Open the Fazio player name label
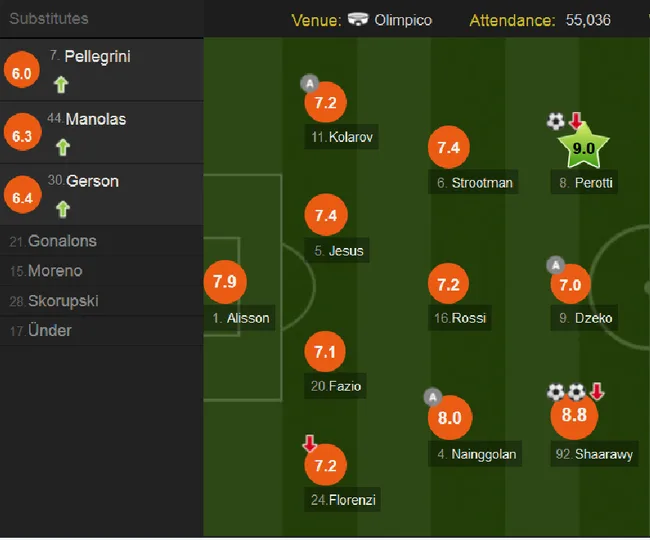This screenshot has width=650, height=540. pyautogui.click(x=335, y=386)
